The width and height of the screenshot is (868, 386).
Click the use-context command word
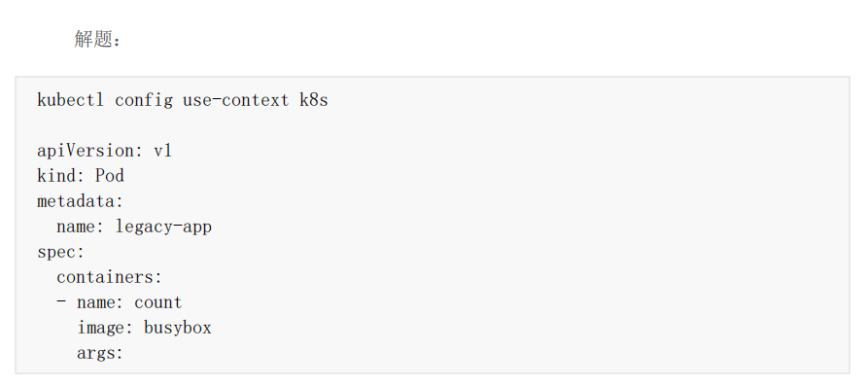pos(236,100)
